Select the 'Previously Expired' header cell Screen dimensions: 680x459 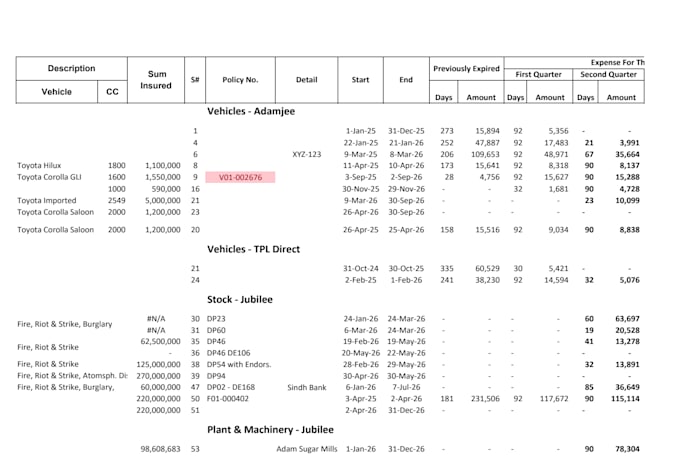pos(467,69)
